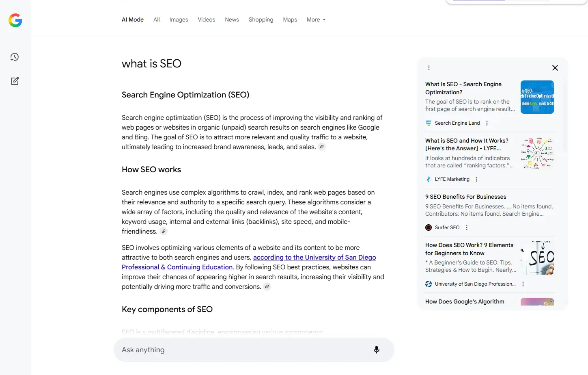
Task: Click the 'How SEO works' heading
Action: [x=151, y=169]
